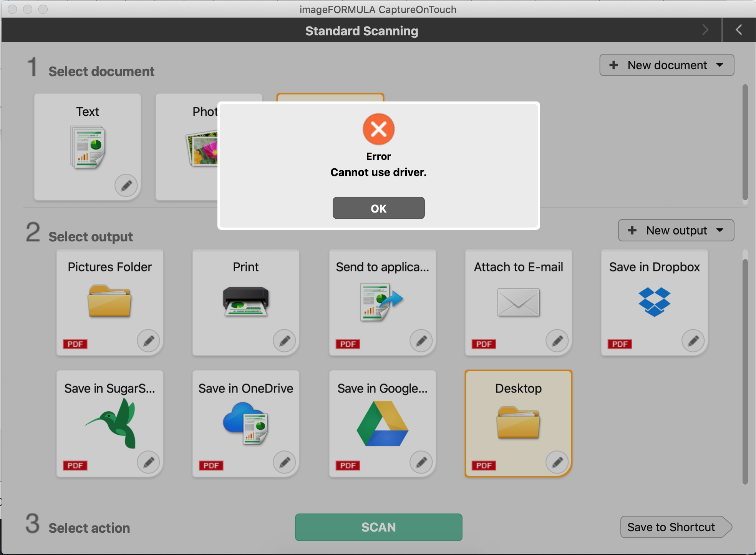Select the Attach to E-mail envelope icon
The width and height of the screenshot is (756, 555).
pos(518,302)
